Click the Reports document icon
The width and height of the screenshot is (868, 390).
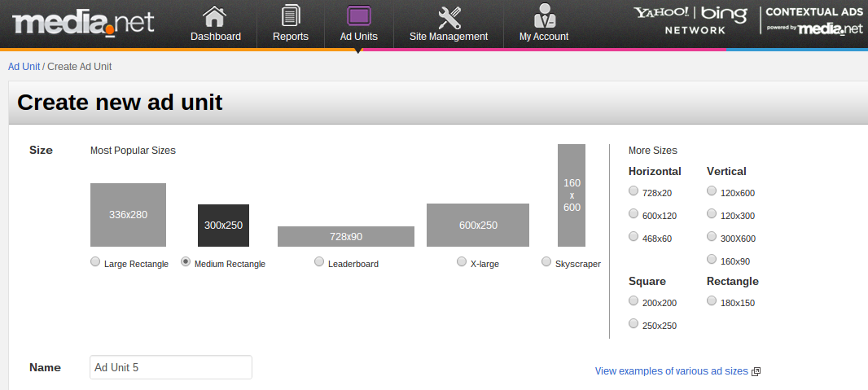point(291,15)
